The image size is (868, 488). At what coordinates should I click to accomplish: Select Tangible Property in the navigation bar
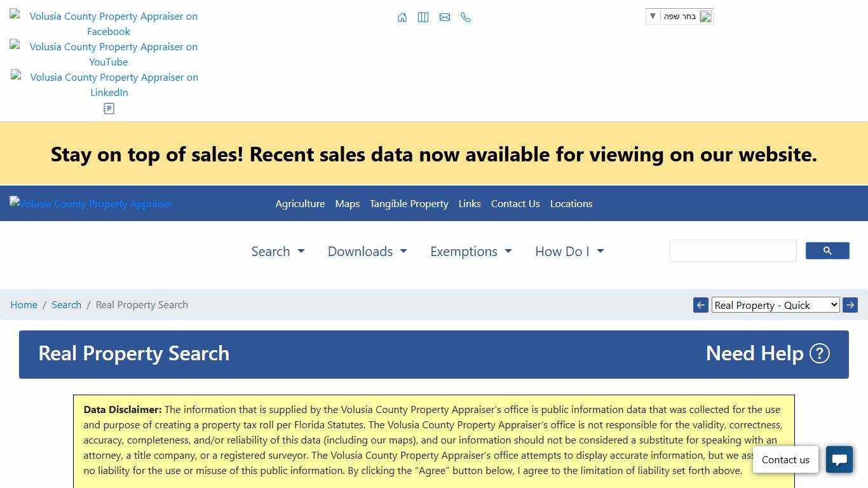coord(409,204)
